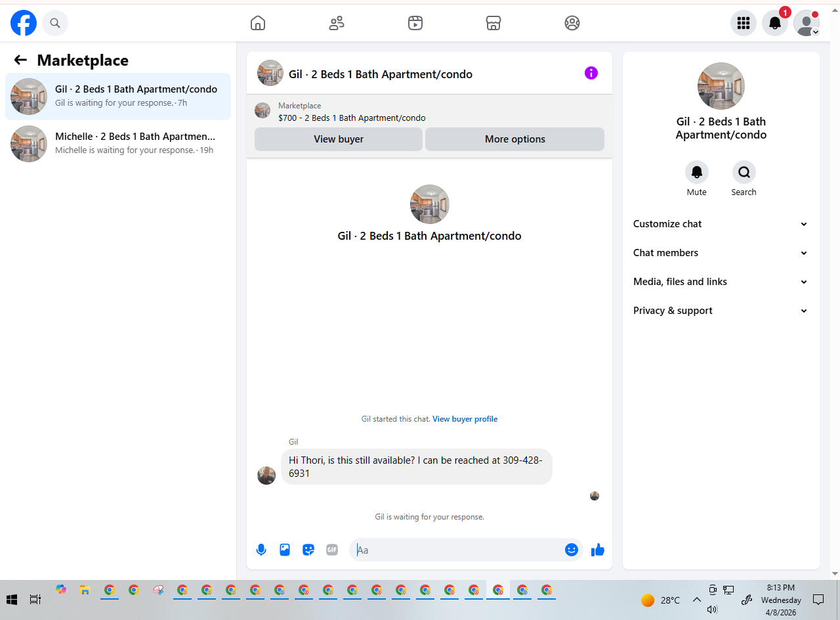This screenshot has width=840, height=620.
Task: Open the Facebook home logo
Action: point(24,23)
